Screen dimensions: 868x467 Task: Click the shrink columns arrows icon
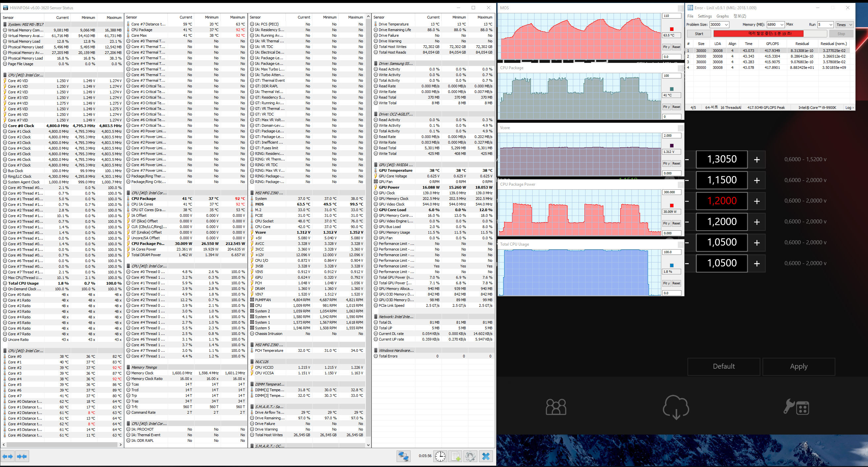(x=22, y=456)
